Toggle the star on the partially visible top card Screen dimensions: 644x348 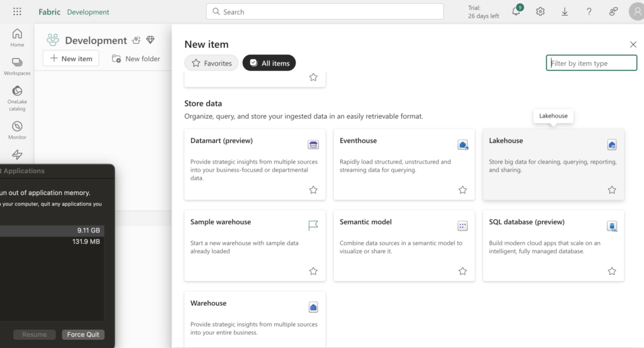point(313,77)
